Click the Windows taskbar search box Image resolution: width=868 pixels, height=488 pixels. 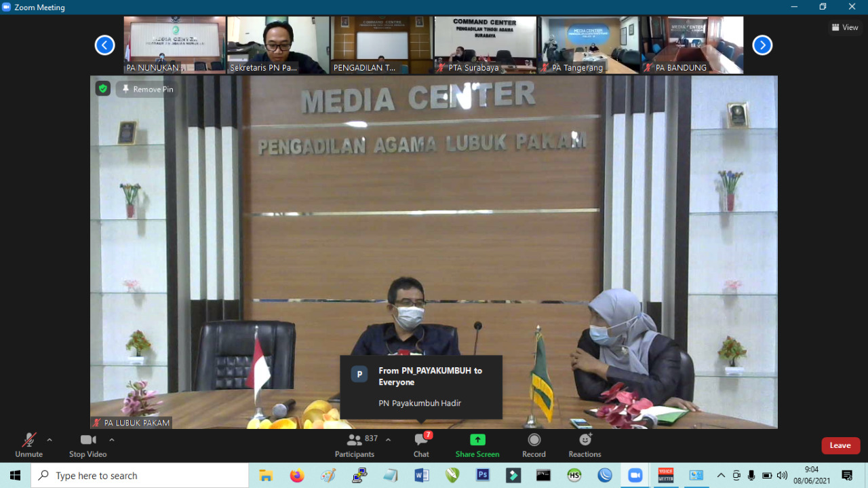140,476
